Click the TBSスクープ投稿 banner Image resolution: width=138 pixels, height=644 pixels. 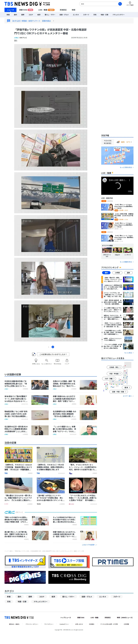coord(69,562)
